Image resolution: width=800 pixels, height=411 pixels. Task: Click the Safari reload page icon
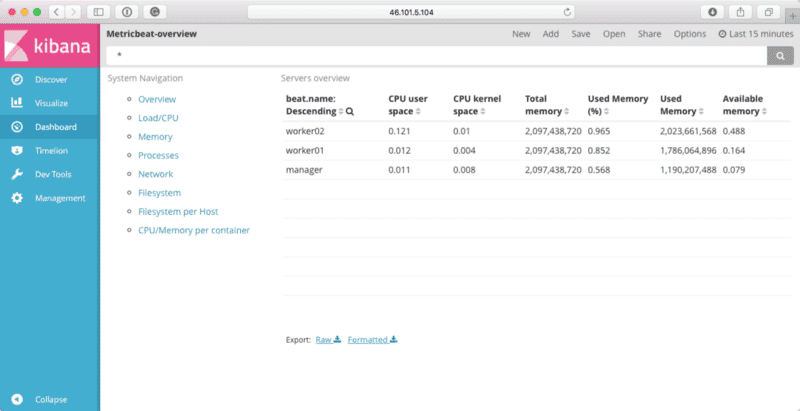(x=568, y=12)
